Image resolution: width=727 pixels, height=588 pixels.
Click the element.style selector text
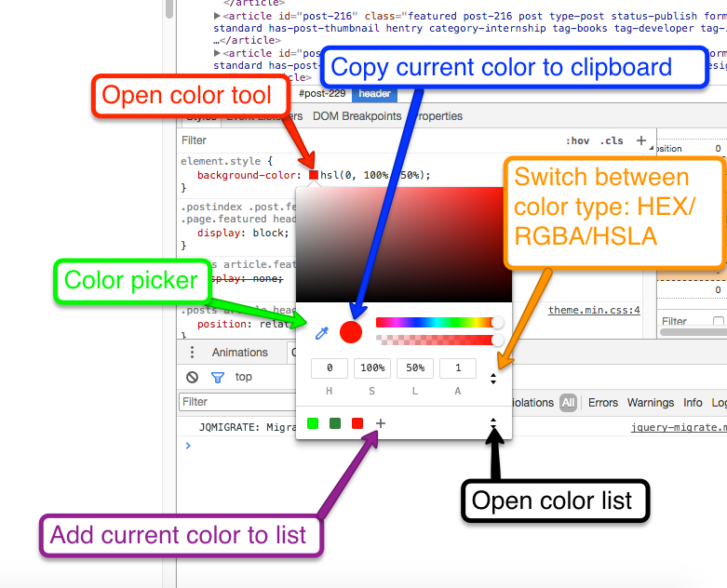221,161
